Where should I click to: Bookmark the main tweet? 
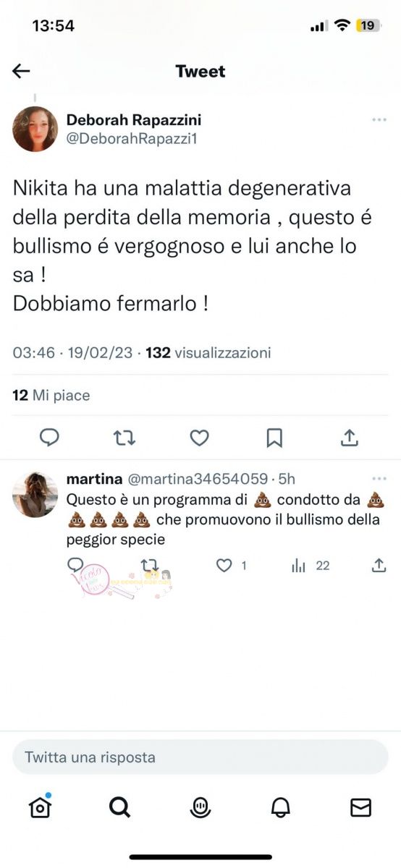274,437
